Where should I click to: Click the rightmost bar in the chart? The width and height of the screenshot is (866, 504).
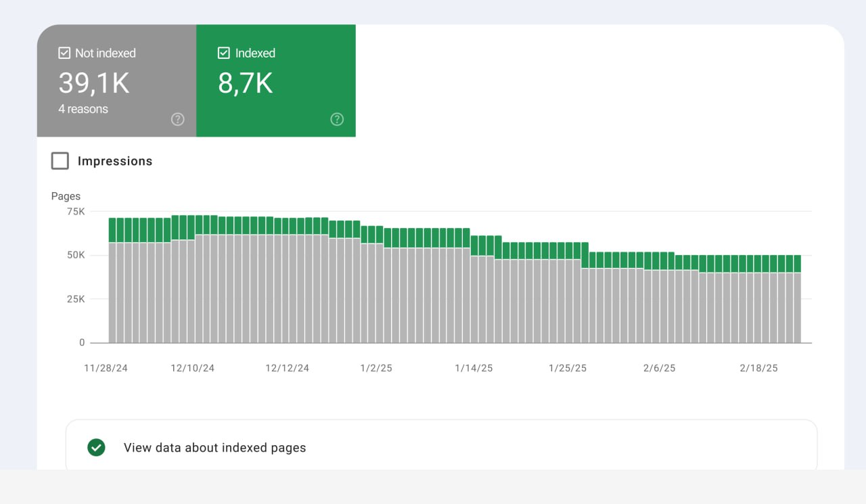tap(797, 304)
